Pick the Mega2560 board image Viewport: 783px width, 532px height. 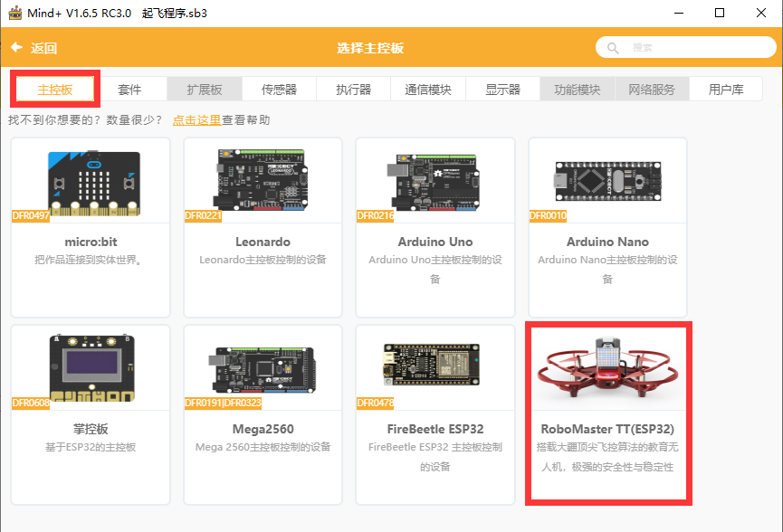click(263, 370)
